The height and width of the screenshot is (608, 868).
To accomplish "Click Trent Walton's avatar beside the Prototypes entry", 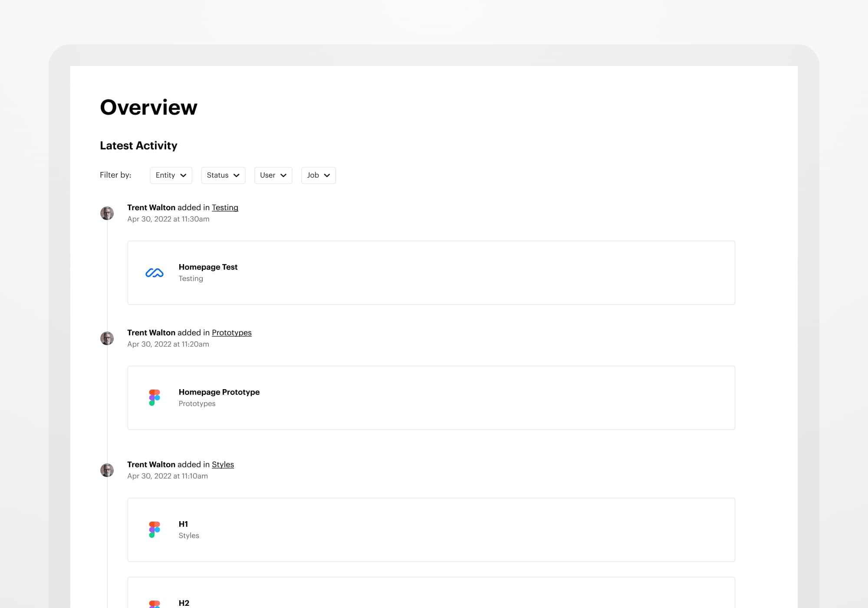I will point(107,338).
